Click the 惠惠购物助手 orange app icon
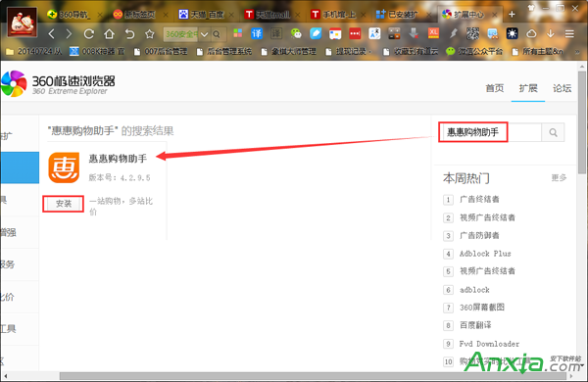This screenshot has height=382, width=588. point(64,167)
